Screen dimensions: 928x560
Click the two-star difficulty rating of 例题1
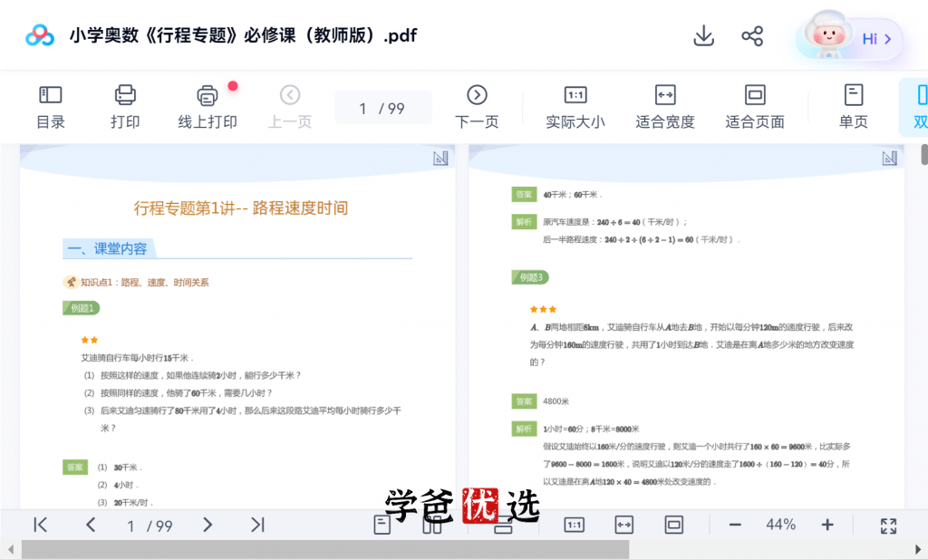pyautogui.click(x=90, y=340)
